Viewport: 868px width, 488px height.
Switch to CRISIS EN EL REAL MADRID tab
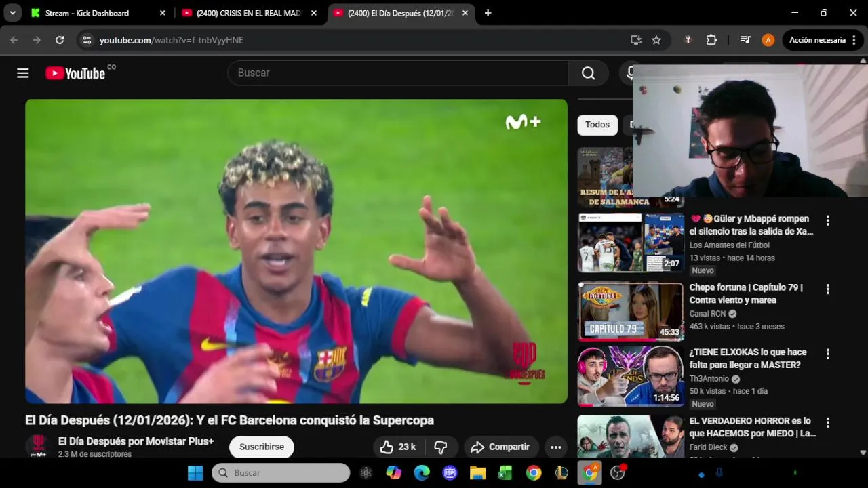(x=249, y=13)
